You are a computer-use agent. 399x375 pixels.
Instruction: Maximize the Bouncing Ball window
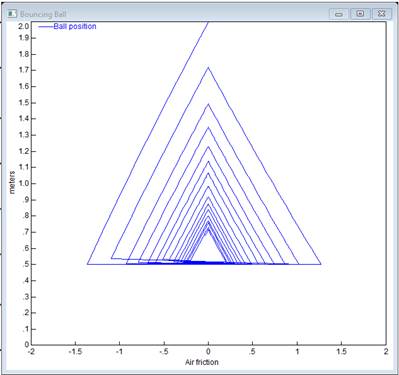point(360,14)
